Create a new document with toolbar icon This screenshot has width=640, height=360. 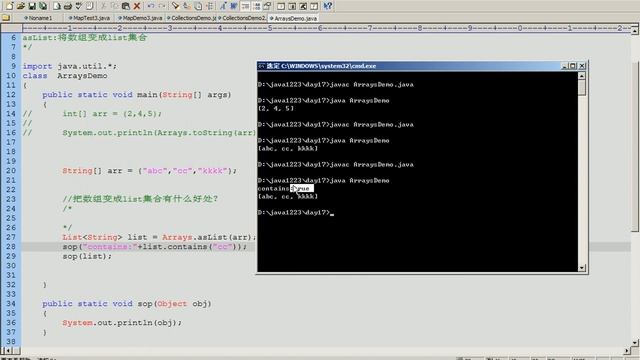click(x=10, y=6)
